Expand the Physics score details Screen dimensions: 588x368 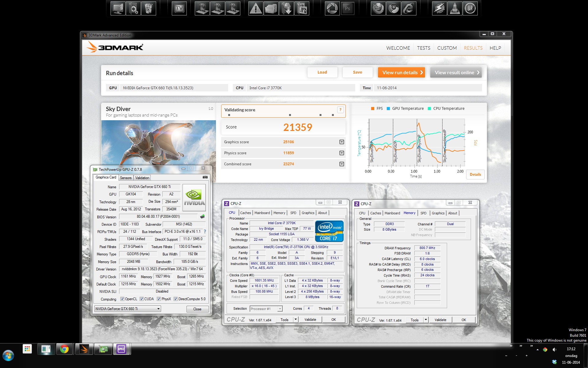pos(342,153)
